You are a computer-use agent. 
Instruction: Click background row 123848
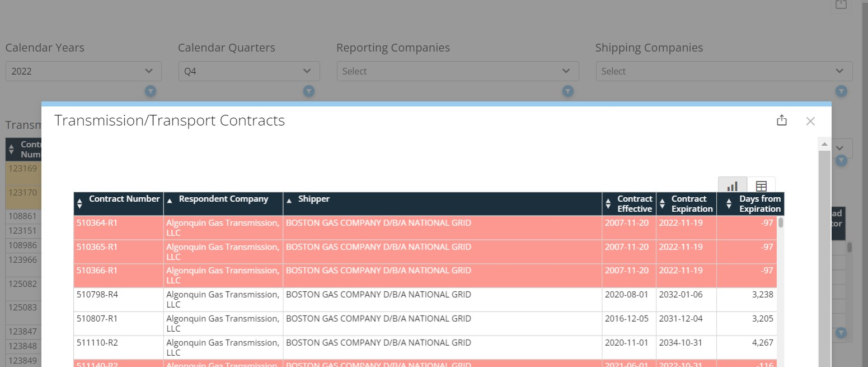pyautogui.click(x=23, y=346)
